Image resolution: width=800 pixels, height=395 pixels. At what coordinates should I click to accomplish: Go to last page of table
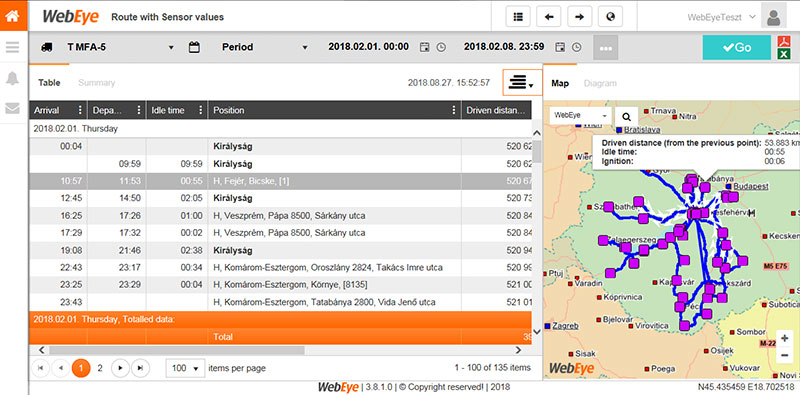pos(140,368)
